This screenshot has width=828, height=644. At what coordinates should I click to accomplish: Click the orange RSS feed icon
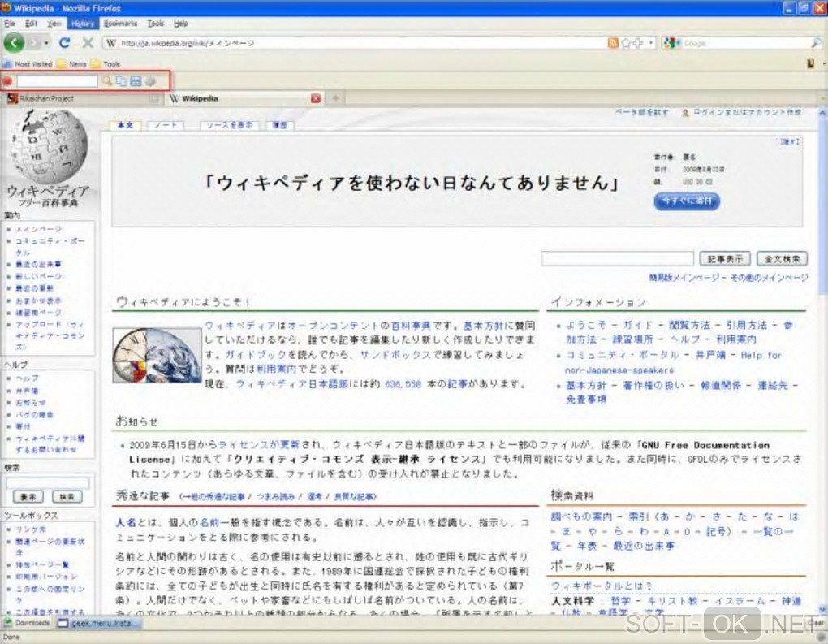613,43
